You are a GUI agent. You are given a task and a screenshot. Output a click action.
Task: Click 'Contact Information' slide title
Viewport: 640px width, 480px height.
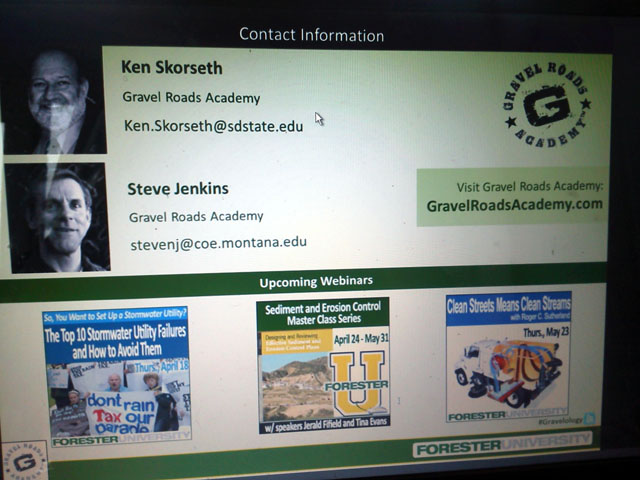click(311, 35)
